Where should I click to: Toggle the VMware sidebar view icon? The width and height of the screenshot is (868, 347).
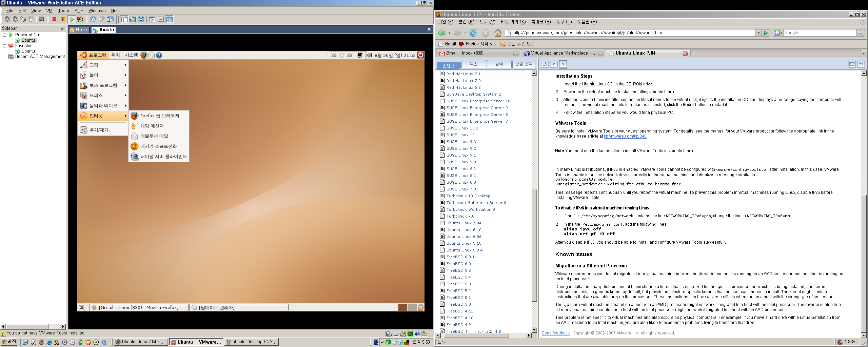124,19
